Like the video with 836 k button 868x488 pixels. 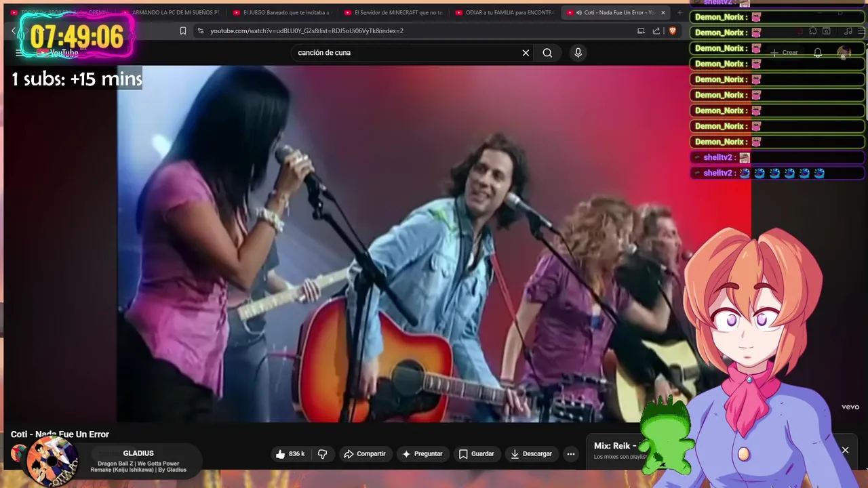[x=290, y=454]
